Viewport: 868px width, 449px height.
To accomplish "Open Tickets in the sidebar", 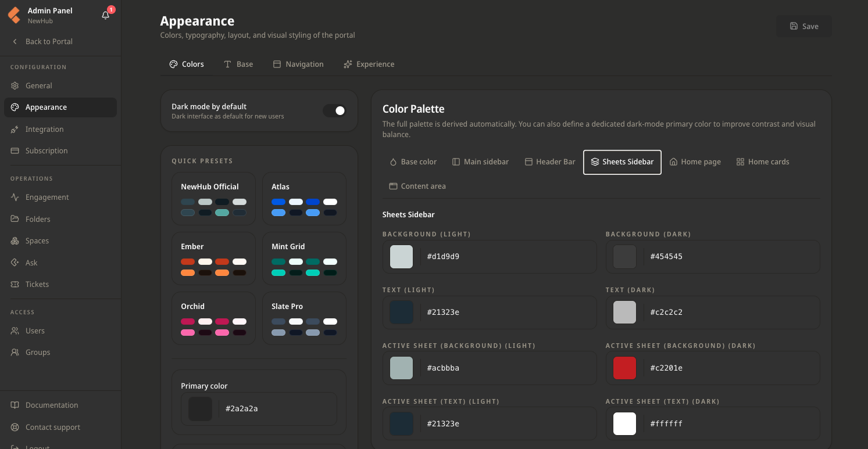I will tap(60, 285).
